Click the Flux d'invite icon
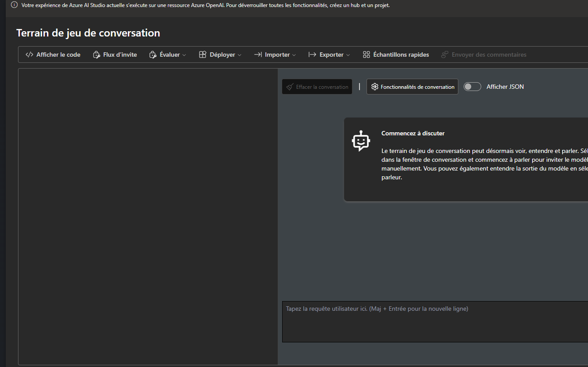The width and height of the screenshot is (588, 367). pos(97,55)
